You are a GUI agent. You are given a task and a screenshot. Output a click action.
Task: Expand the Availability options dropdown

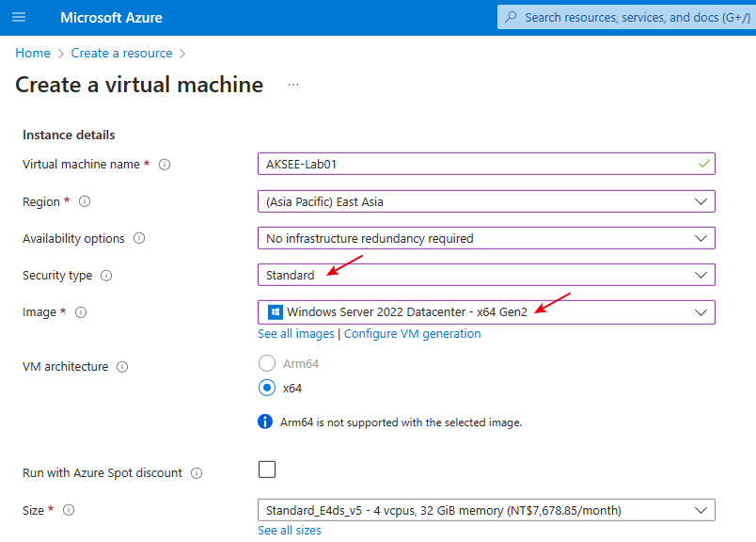pyautogui.click(x=486, y=238)
